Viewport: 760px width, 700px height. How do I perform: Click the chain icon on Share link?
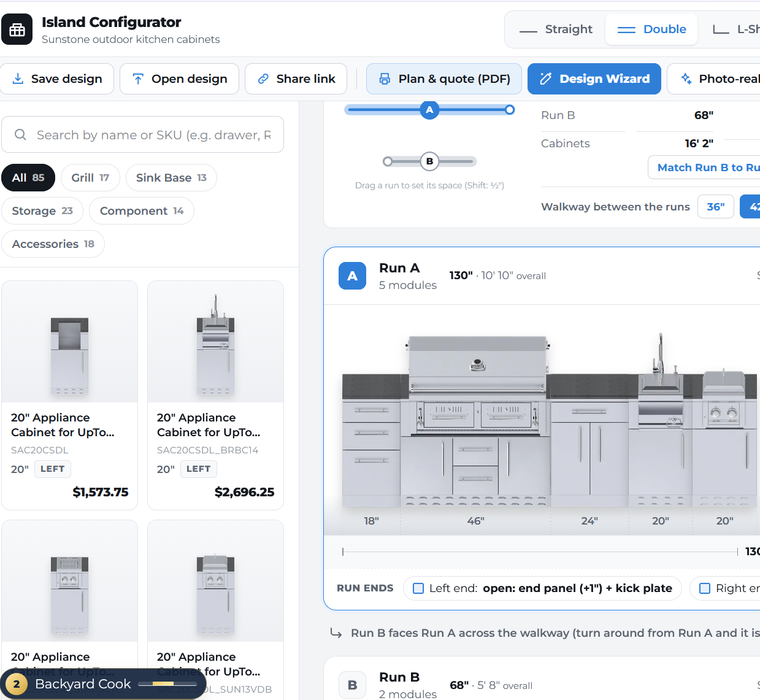click(263, 79)
